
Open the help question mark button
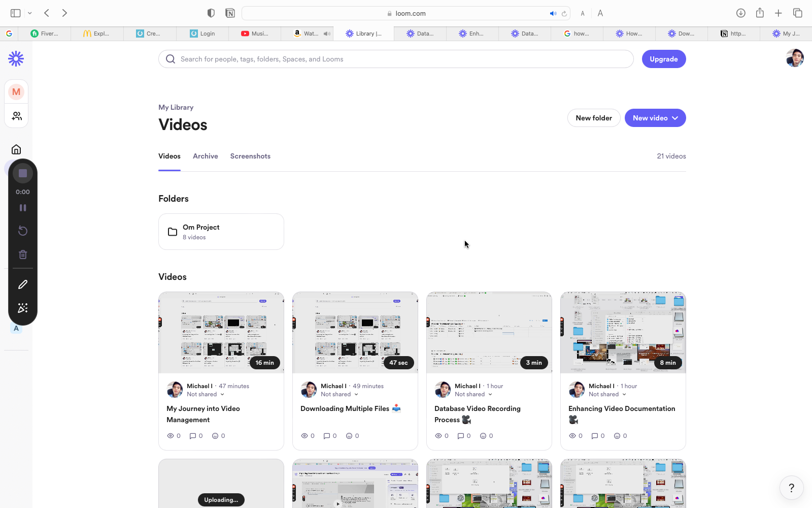792,488
